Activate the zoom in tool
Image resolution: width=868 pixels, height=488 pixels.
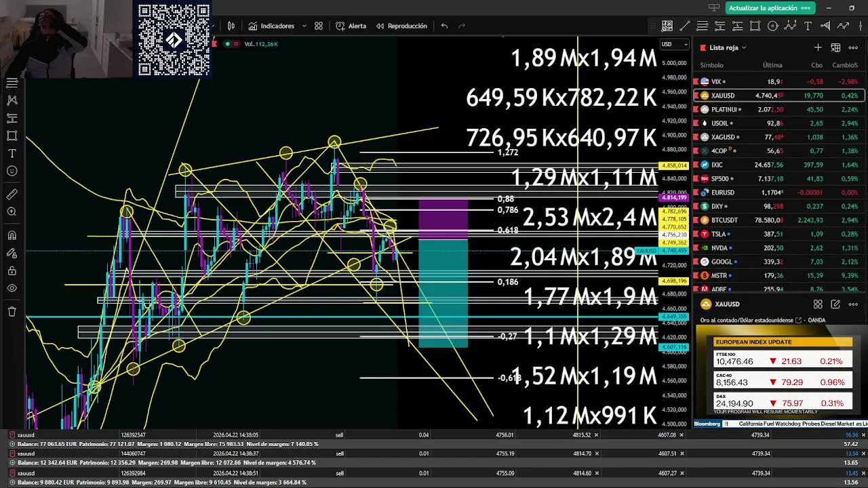click(x=12, y=212)
